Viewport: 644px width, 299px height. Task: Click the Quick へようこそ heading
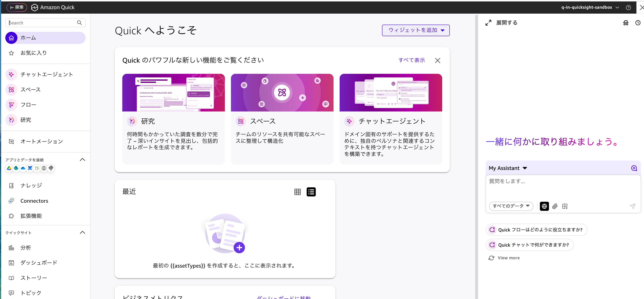tap(156, 30)
